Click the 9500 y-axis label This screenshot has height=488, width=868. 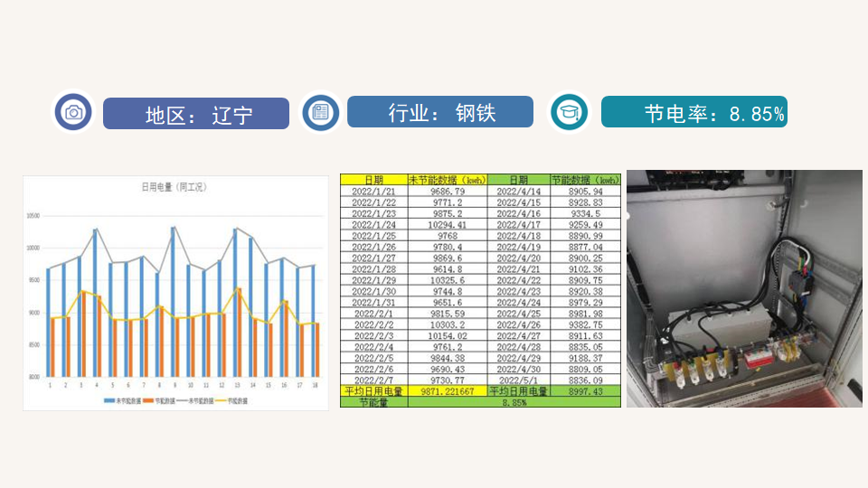[x=34, y=280]
